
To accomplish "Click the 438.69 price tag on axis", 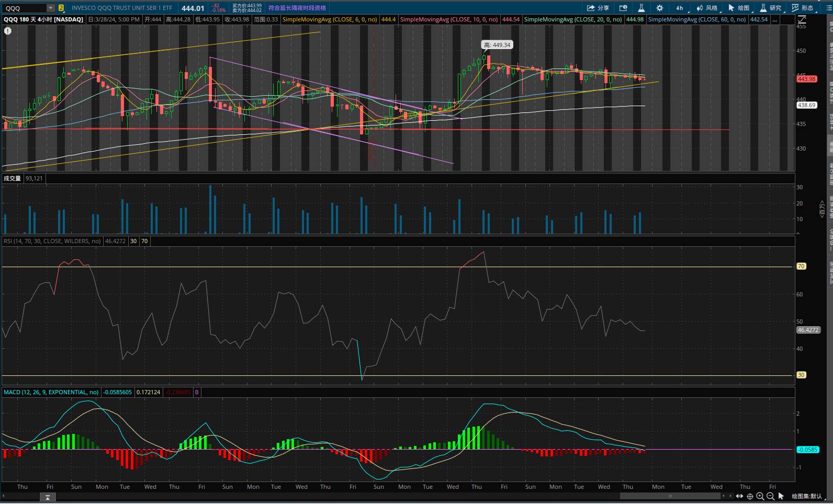I will 806,105.
